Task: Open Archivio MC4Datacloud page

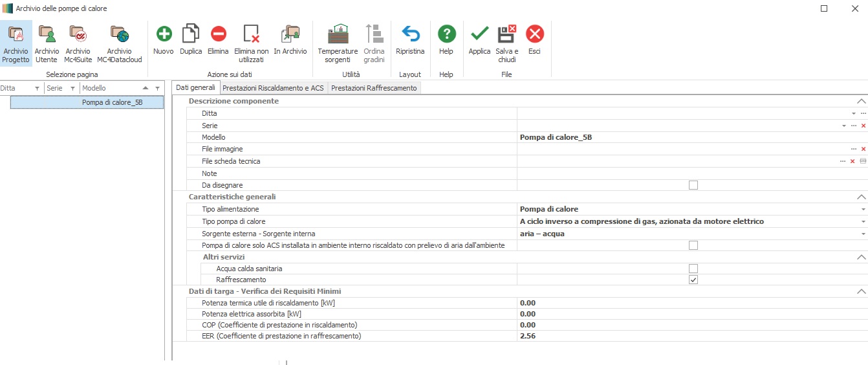Action: 119,34
